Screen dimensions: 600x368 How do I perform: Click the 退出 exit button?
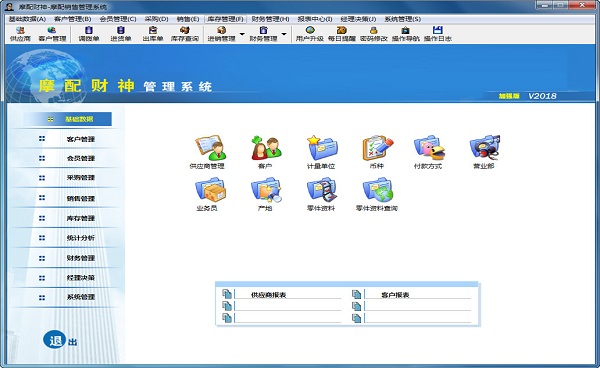(60, 340)
